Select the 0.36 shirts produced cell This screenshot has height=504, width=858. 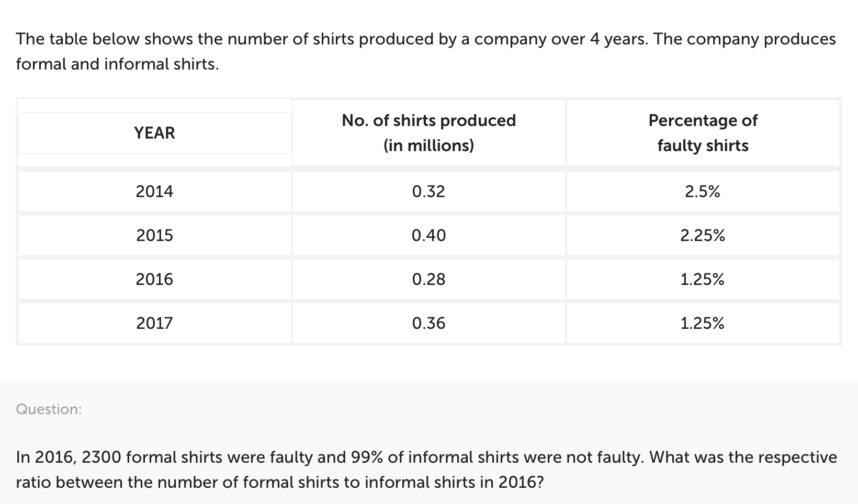428,323
